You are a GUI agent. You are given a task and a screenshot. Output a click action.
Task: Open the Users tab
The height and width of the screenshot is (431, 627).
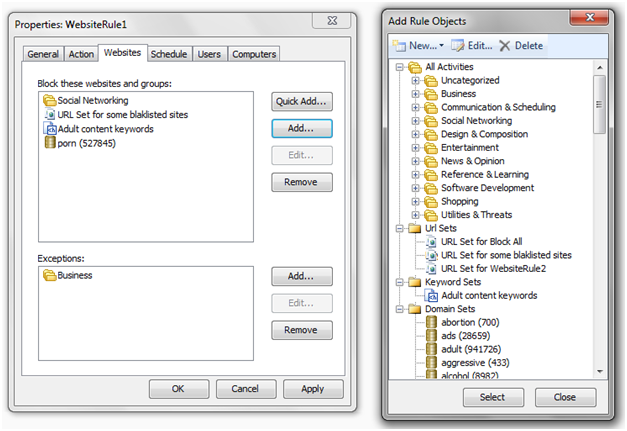[x=209, y=54]
